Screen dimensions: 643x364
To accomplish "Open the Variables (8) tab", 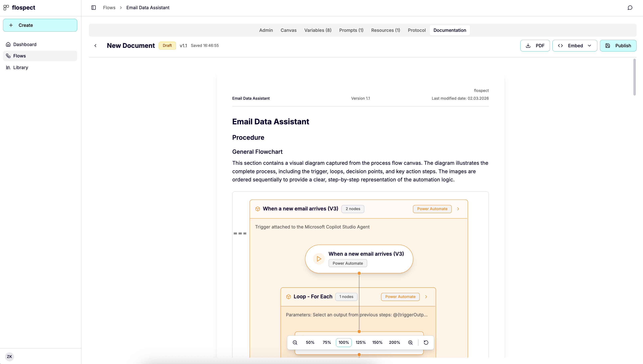I will pyautogui.click(x=318, y=30).
